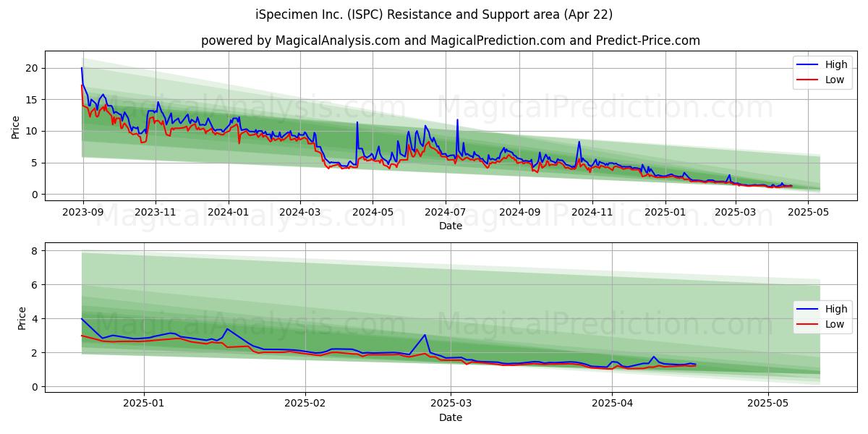The image size is (868, 434).
Task: Click the 2025-03 tick label in top chart
Action: tap(736, 212)
